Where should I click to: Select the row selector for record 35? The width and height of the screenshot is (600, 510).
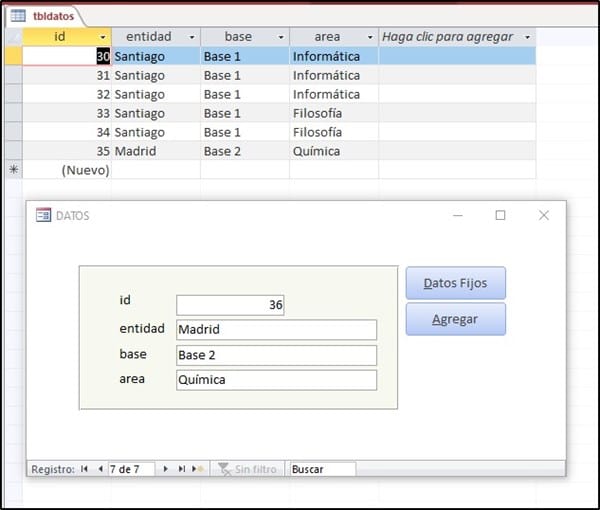click(13, 151)
